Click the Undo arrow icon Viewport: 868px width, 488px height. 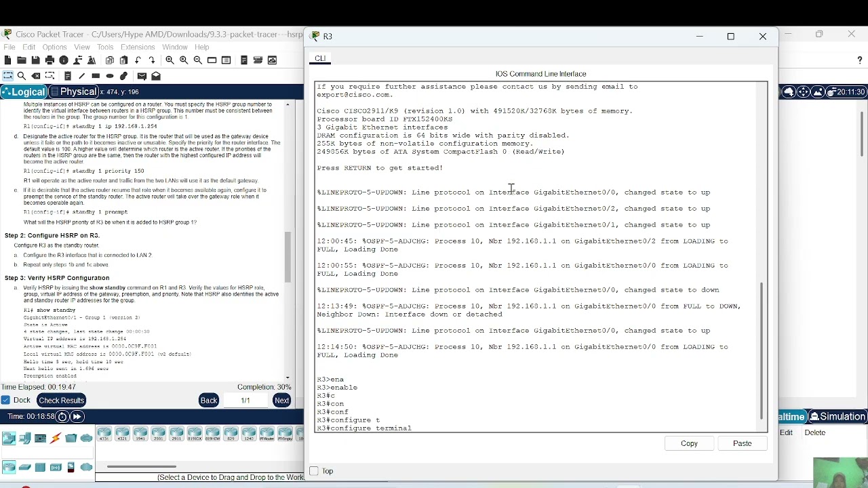[138, 60]
